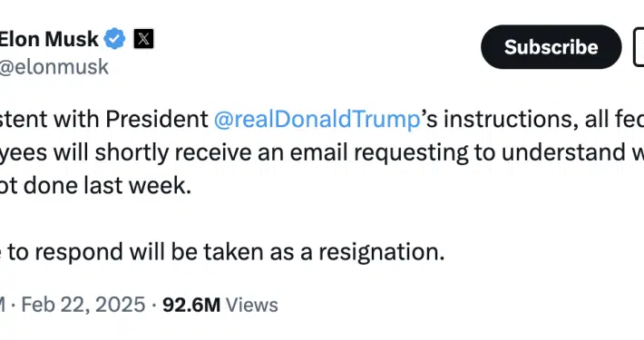Open the X affiliate badge beside Elon Musk

tap(143, 39)
